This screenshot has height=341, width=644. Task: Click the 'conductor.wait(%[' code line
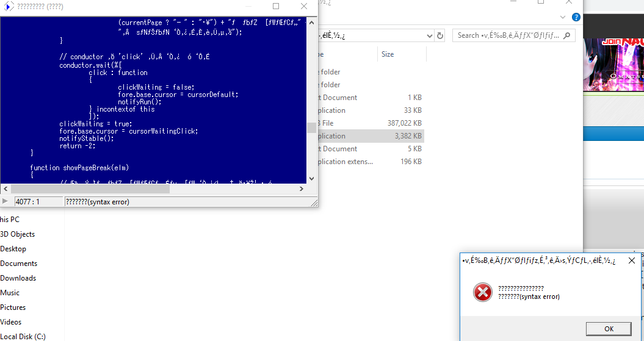pyautogui.click(x=91, y=65)
